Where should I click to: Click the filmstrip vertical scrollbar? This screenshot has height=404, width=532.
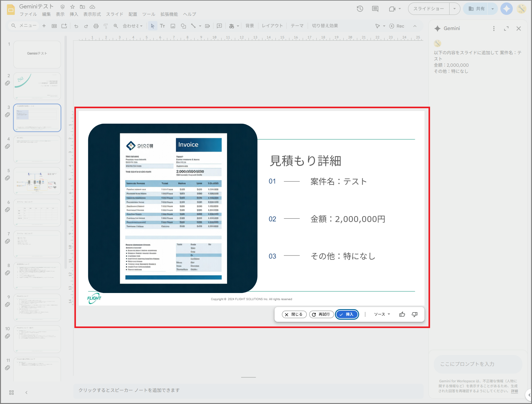(x=65, y=153)
